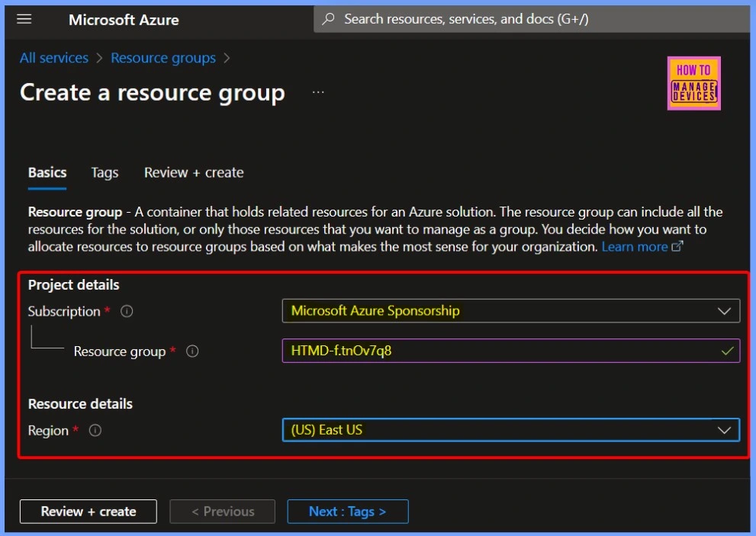Open the Learn more link
The image size is (756, 536).
[x=635, y=247]
